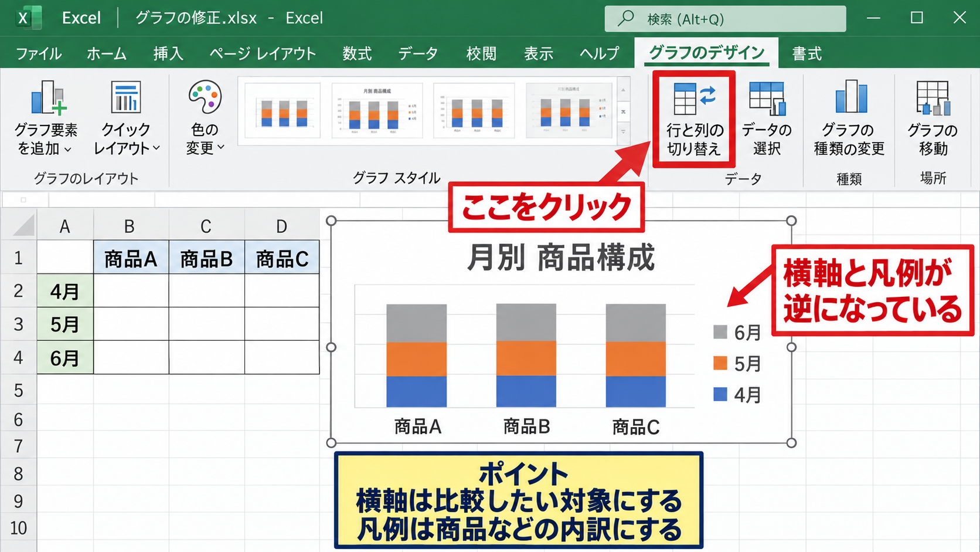The width and height of the screenshot is (980, 552).
Task: Open the データ ribbon tab
Action: (x=418, y=53)
